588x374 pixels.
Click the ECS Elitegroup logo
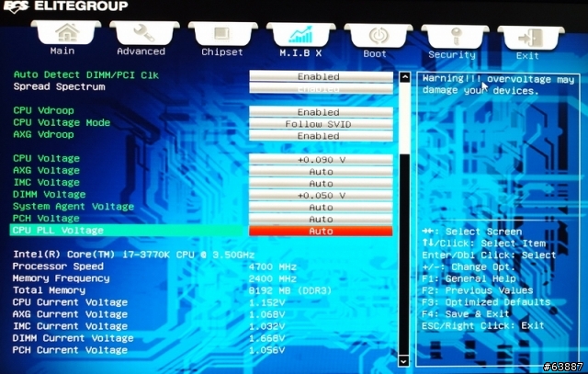65,6
